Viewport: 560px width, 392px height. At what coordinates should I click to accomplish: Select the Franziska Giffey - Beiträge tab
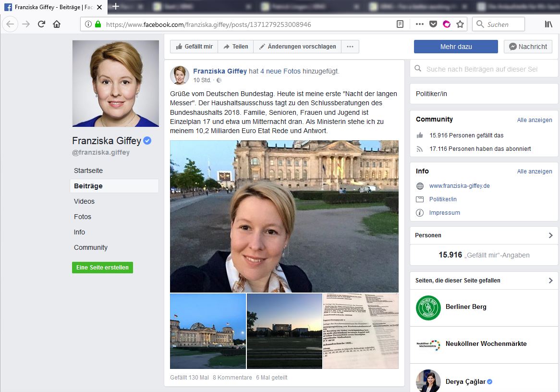pyautogui.click(x=54, y=7)
